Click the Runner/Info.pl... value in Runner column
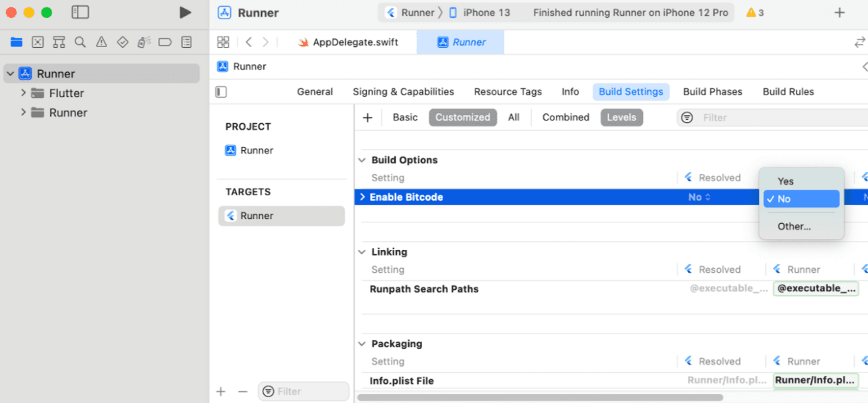868x403 pixels. point(815,381)
